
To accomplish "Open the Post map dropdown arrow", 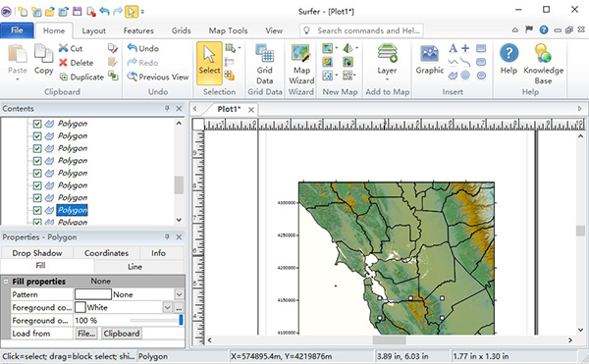I will [x=336, y=76].
